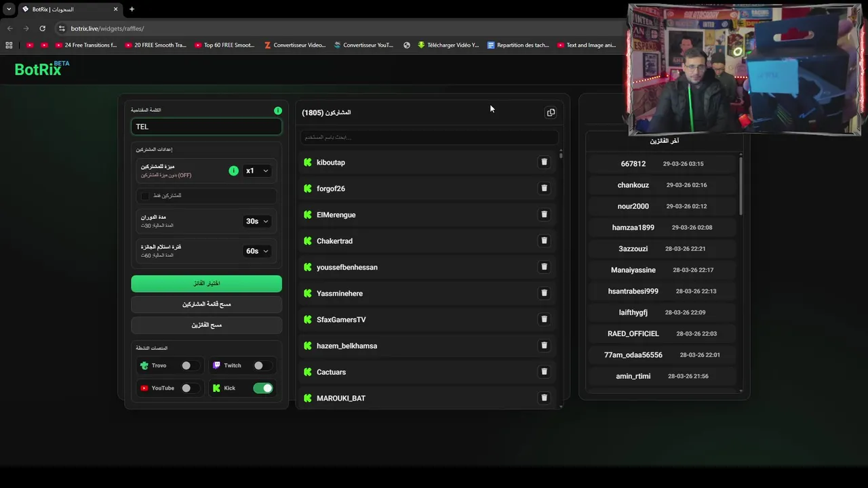Click clear participants list button
Viewport: 868px width, 488px height.
(x=206, y=304)
